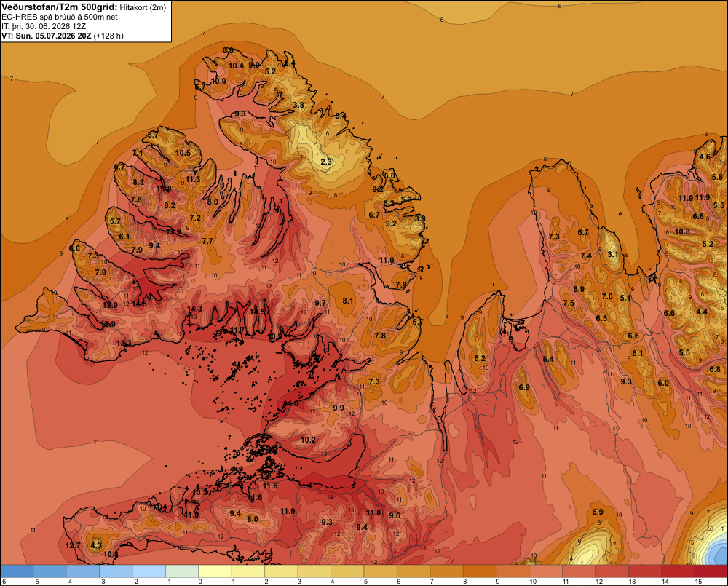
Task: Click the temperature value 9.6
Action: (x=395, y=515)
